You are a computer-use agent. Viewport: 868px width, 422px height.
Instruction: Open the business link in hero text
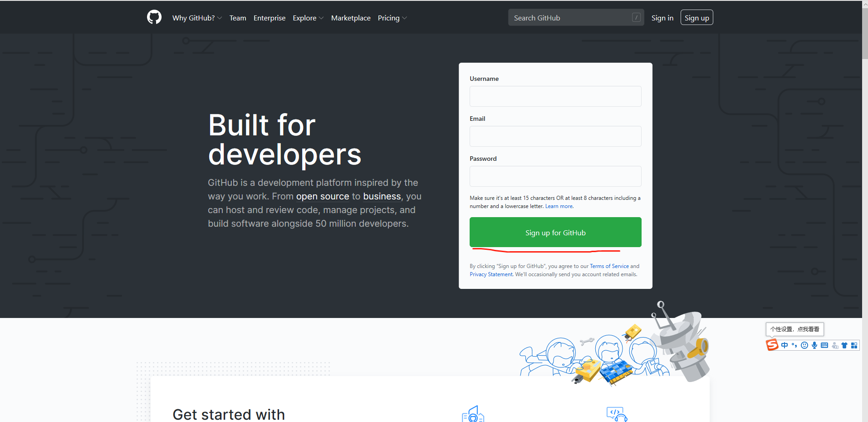click(382, 196)
